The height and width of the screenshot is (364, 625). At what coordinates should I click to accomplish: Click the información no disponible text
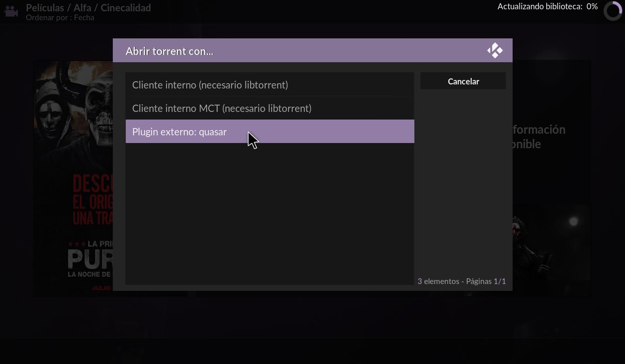tap(539, 137)
